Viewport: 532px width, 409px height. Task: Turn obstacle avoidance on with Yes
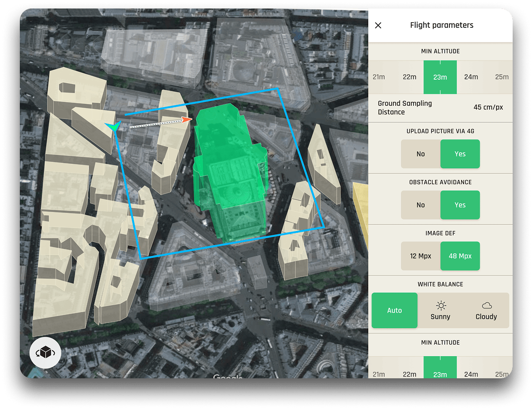pos(460,205)
